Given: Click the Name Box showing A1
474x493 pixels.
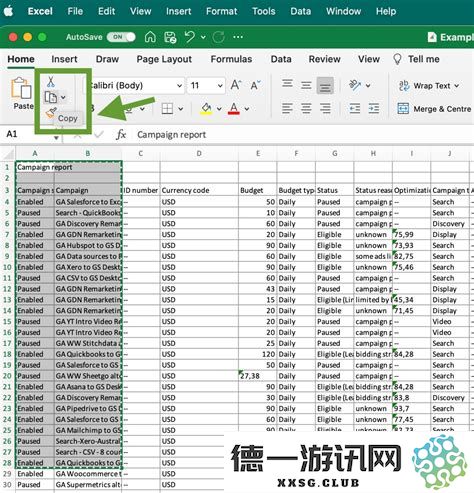Looking at the screenshot, I should 28,134.
